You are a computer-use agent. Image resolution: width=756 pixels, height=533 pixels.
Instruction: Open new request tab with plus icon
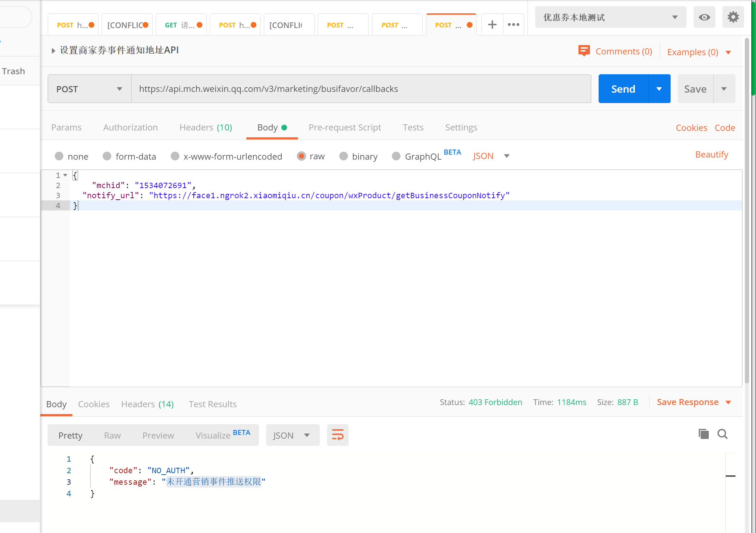point(492,25)
